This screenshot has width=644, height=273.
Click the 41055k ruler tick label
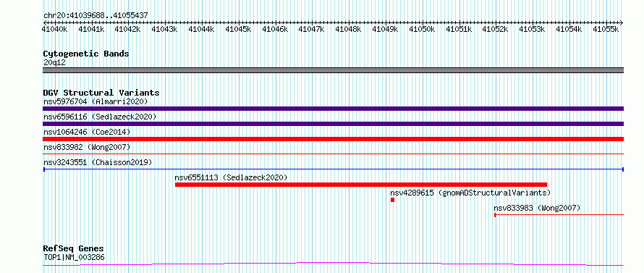point(606,29)
